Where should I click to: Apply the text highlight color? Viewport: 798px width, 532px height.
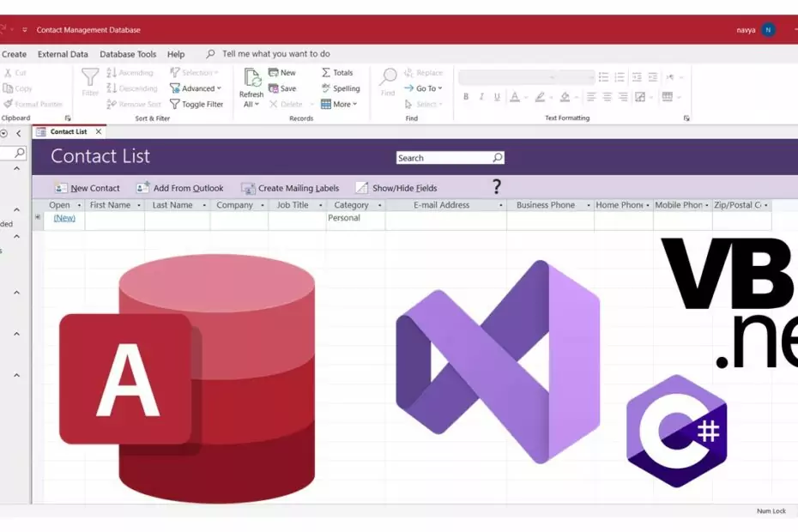click(540, 96)
